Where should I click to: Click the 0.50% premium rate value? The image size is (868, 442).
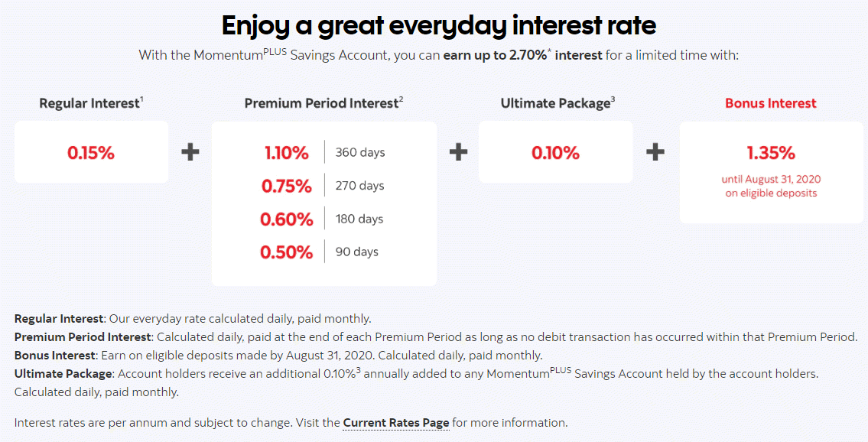(x=286, y=252)
